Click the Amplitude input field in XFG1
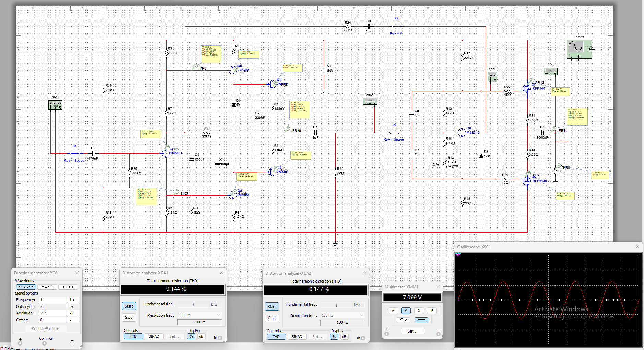The width and height of the screenshot is (644, 350). [x=52, y=313]
